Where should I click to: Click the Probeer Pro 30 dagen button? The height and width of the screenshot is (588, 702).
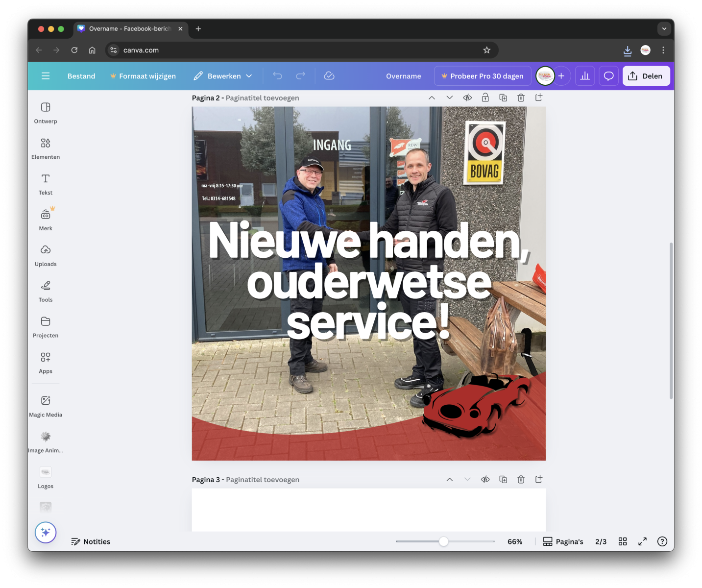click(482, 75)
